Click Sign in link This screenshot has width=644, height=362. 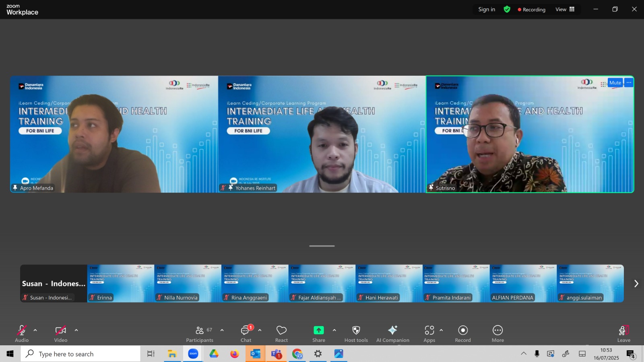[x=487, y=9]
